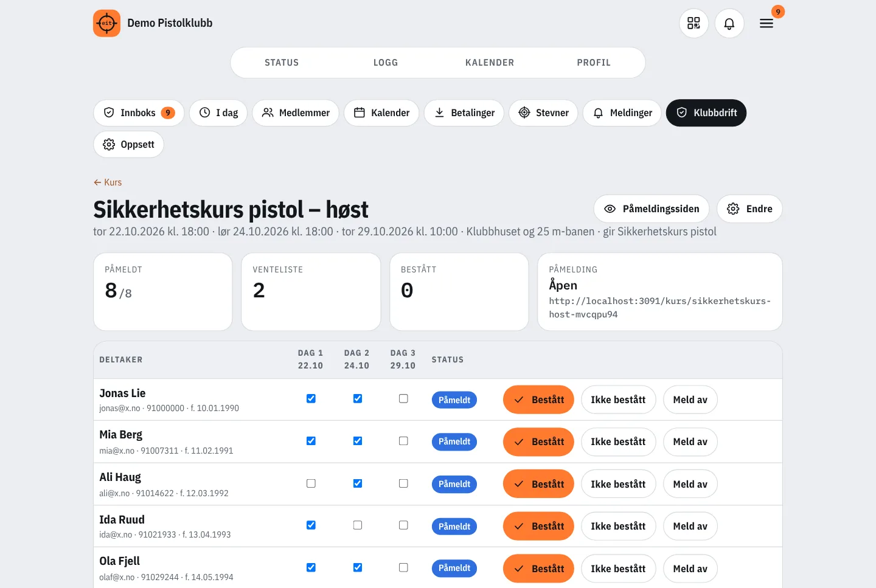
Task: Open the Medlemmer section
Action: point(296,112)
